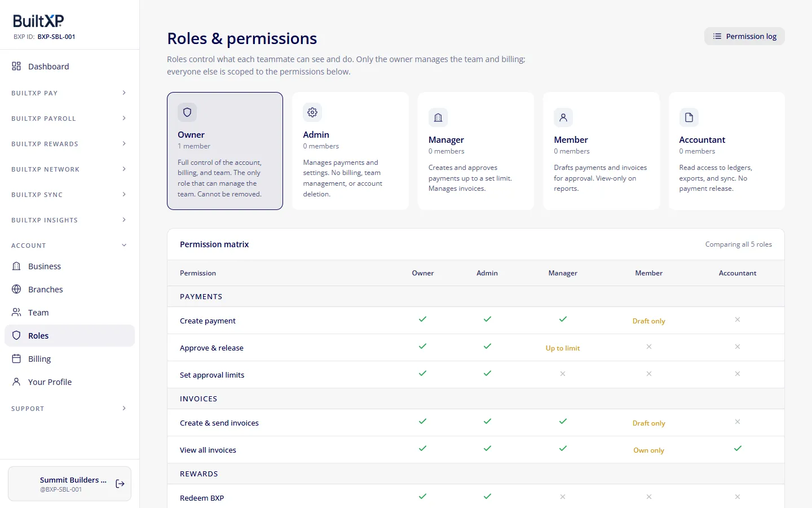812x508 pixels.
Task: Click 'Draft only' in Create payment row
Action: 648,321
